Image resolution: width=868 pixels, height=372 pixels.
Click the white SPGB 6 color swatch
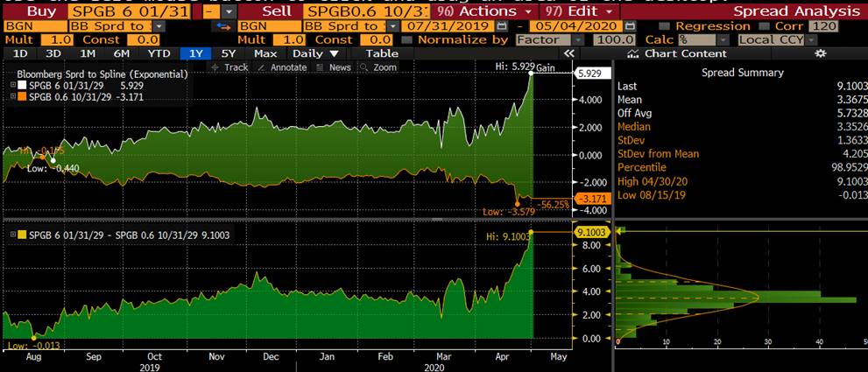[x=22, y=85]
